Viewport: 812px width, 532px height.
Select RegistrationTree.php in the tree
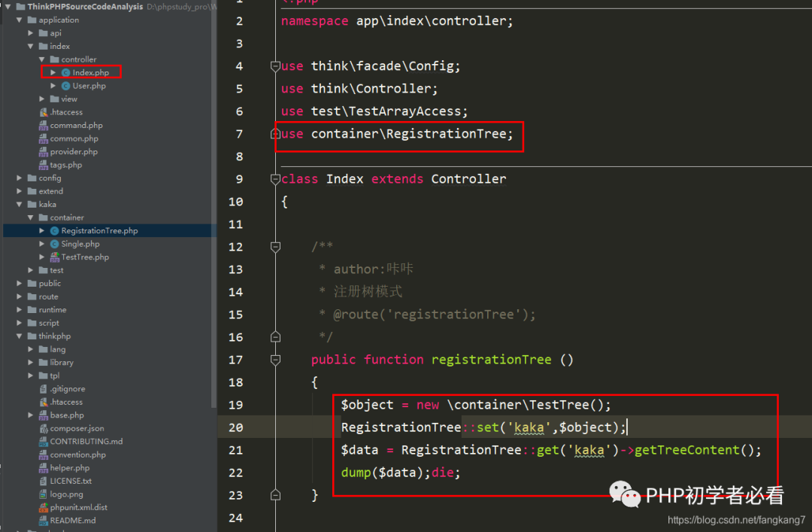tap(99, 231)
